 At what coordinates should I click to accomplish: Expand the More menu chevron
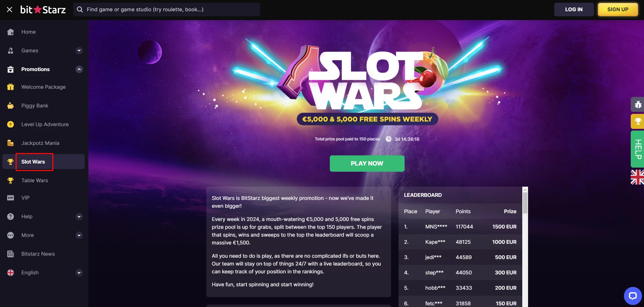coord(79,235)
